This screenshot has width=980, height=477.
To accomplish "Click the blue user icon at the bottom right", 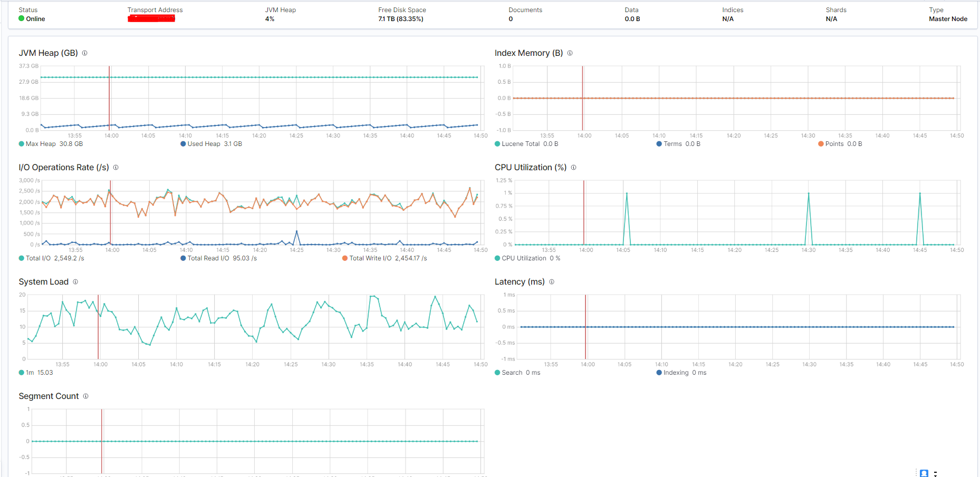I will pos(924,473).
